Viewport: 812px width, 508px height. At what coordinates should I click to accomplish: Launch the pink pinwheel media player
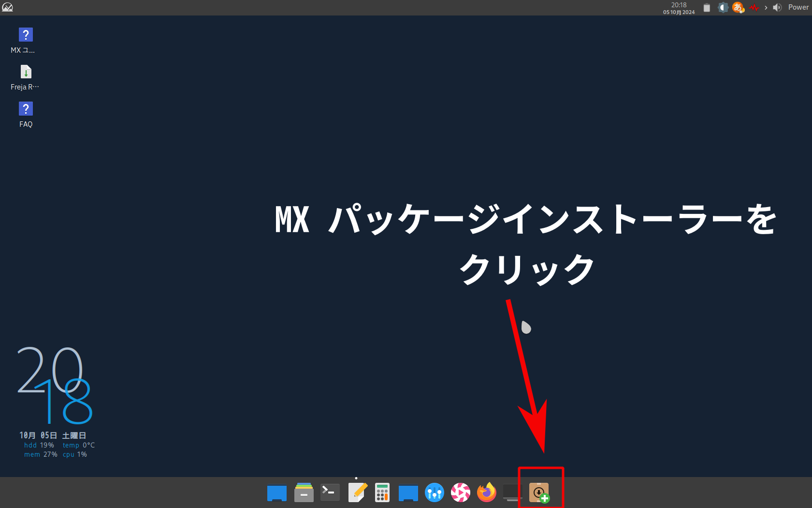[461, 493]
